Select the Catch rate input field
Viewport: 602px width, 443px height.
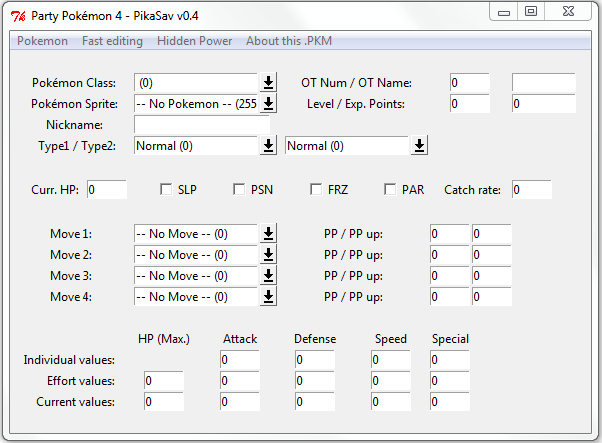pyautogui.click(x=532, y=190)
